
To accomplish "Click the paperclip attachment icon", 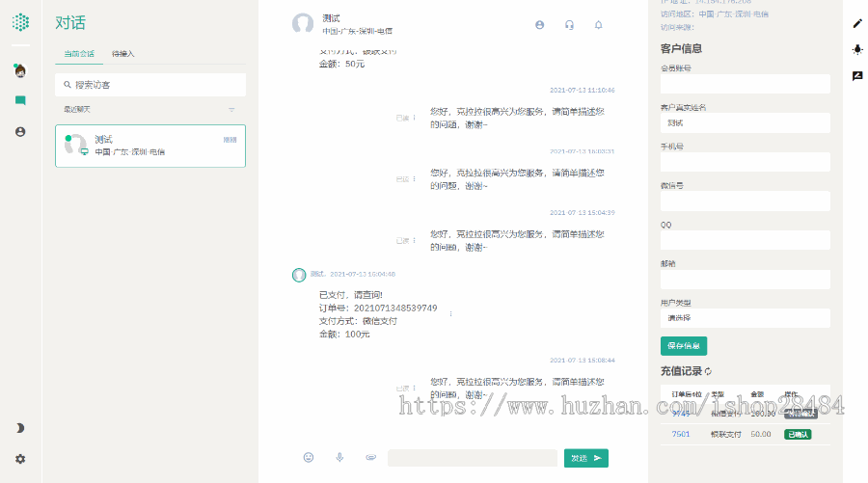I will click(x=370, y=457).
